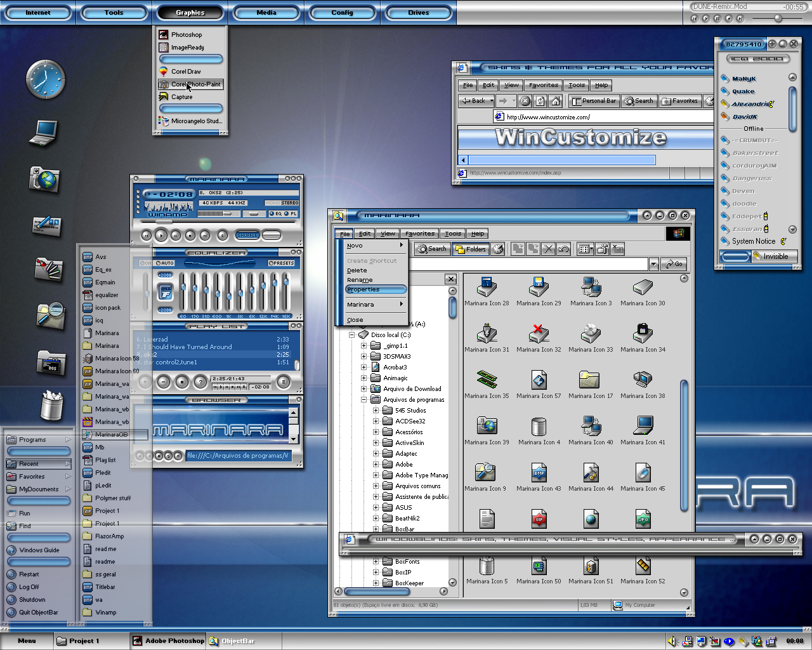Open the Drives menu on top bar
812x650 pixels.
click(419, 12)
